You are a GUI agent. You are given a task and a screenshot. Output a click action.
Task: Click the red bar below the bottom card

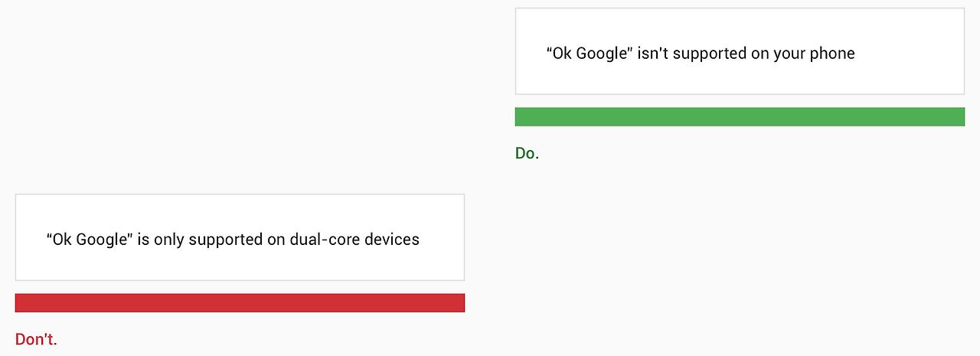click(240, 303)
